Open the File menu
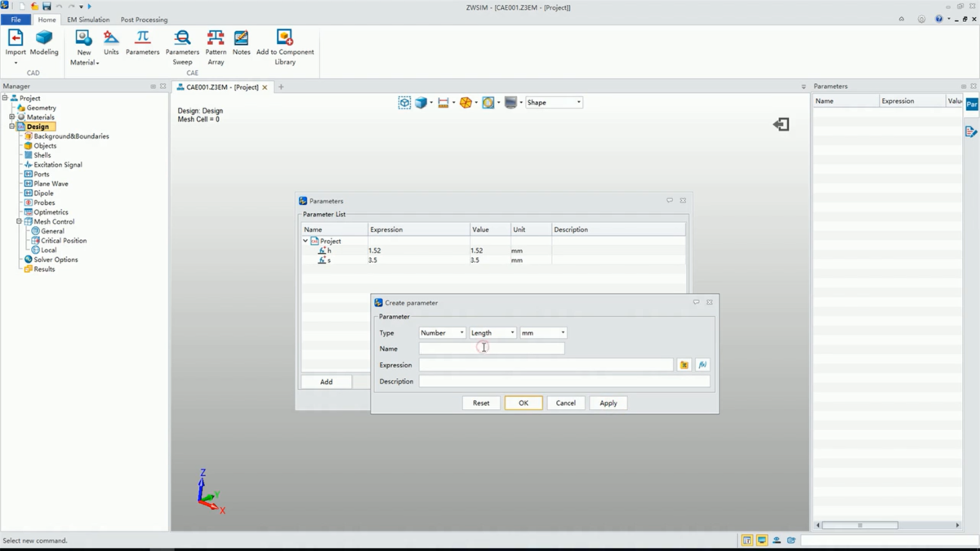Viewport: 980px width, 551px height. tap(16, 20)
